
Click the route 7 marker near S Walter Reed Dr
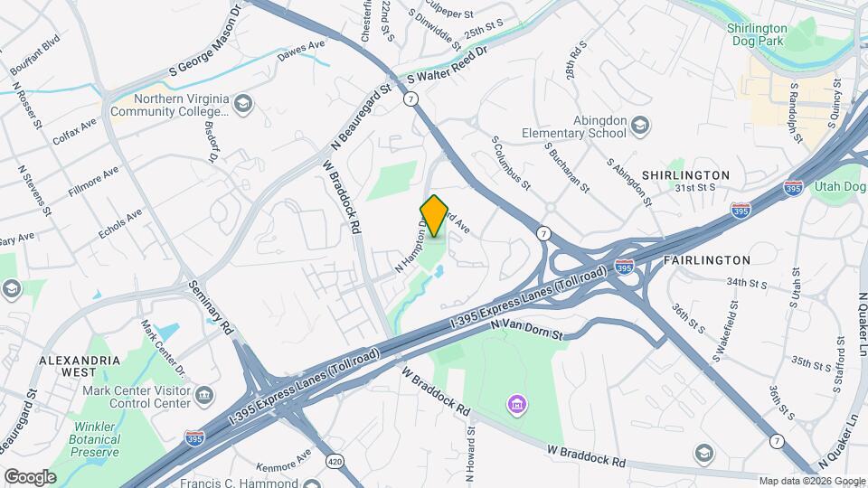[x=410, y=99]
